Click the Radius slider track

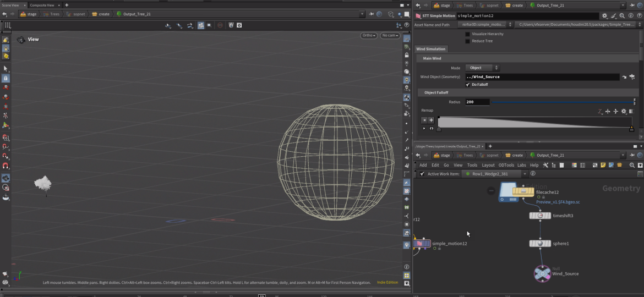[561, 102]
